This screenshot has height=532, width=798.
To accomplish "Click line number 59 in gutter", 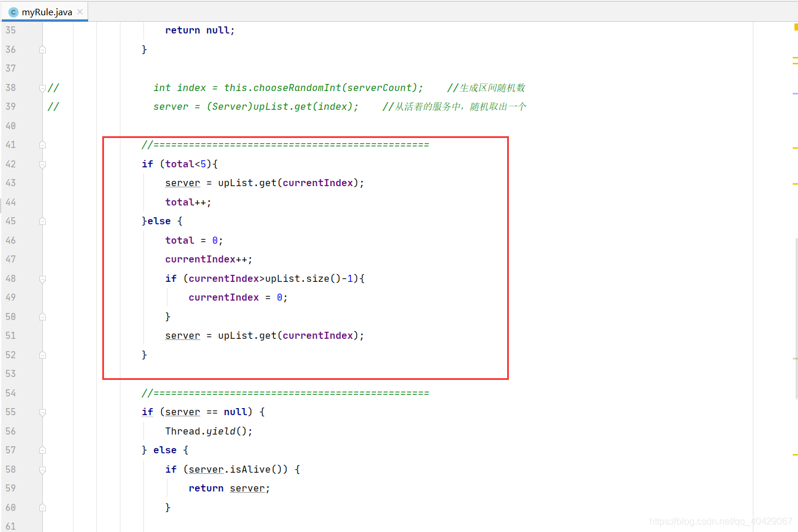I will pyautogui.click(x=11, y=489).
